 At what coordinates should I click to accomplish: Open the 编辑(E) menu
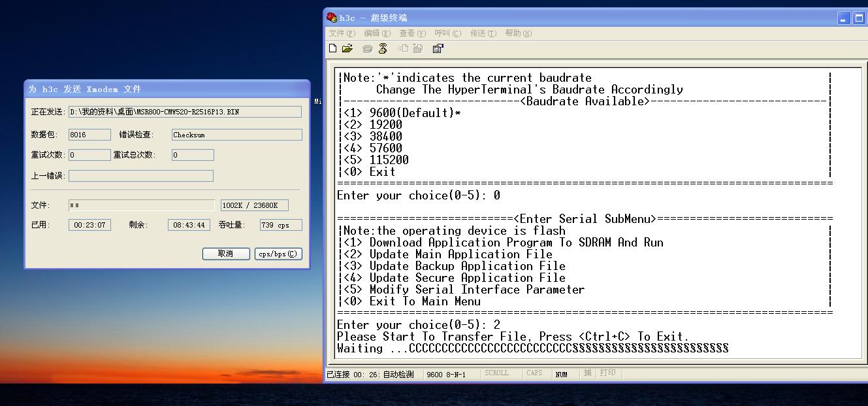[377, 33]
